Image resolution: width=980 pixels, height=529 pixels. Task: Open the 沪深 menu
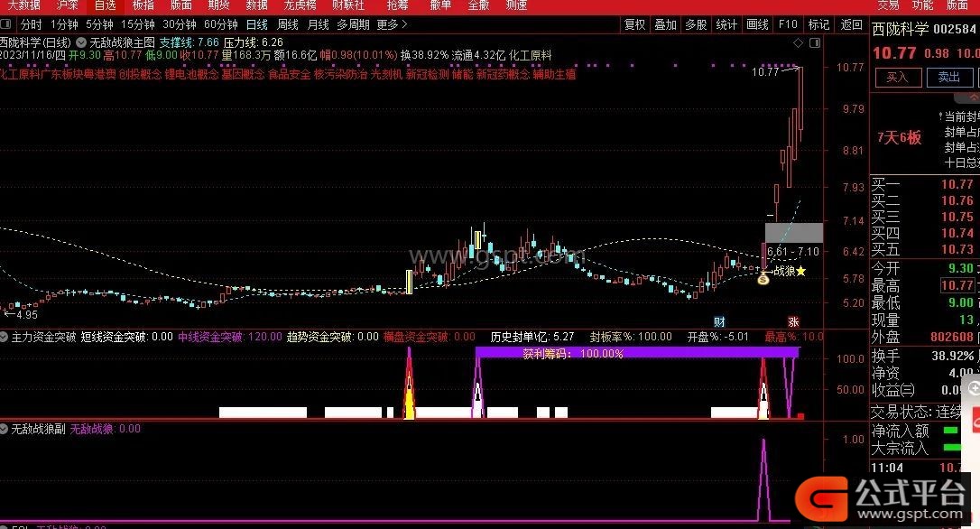coord(68,5)
